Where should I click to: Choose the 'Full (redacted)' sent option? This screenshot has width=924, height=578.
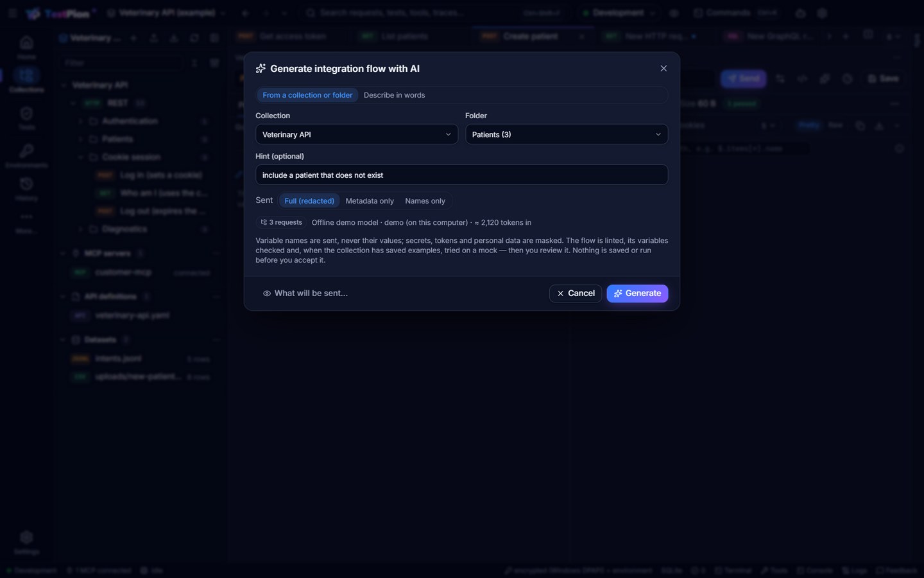pos(309,201)
